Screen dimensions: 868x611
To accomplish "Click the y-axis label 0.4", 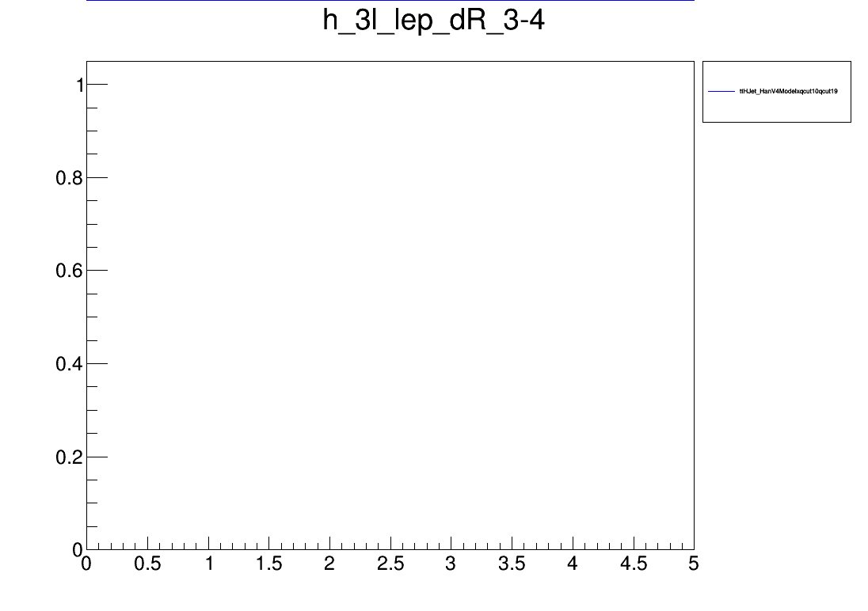I will tap(69, 364).
